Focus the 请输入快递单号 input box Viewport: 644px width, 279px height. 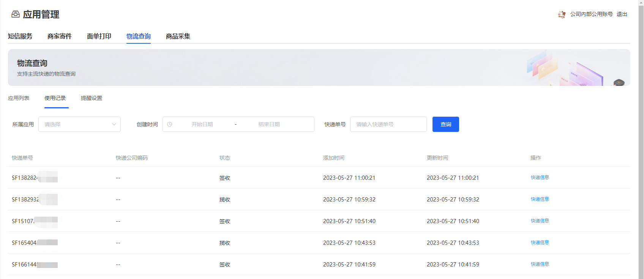388,124
